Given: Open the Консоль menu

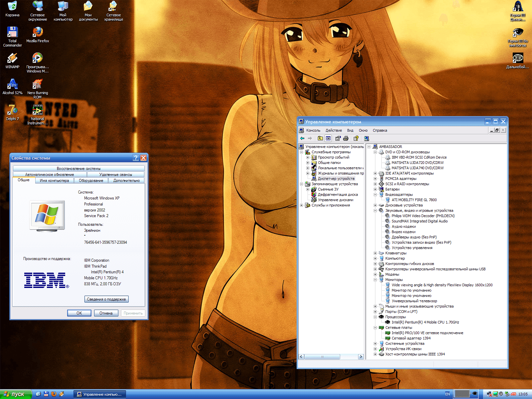Looking at the screenshot, I should tap(313, 130).
